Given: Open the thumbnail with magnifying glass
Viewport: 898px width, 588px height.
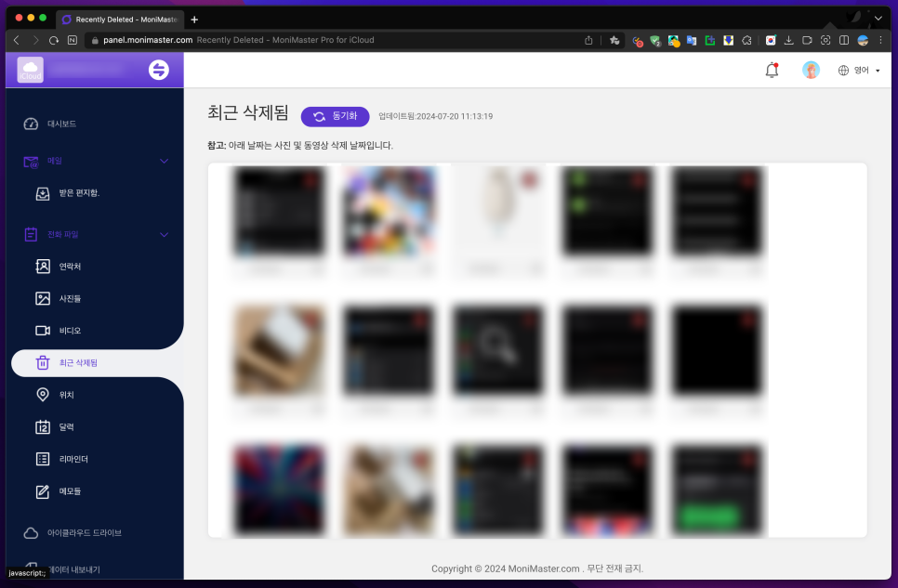Looking at the screenshot, I should pyautogui.click(x=498, y=350).
